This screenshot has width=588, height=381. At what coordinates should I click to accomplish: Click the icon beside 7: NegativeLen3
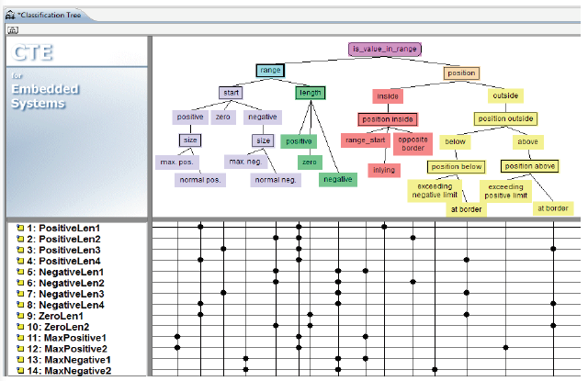pos(20,294)
